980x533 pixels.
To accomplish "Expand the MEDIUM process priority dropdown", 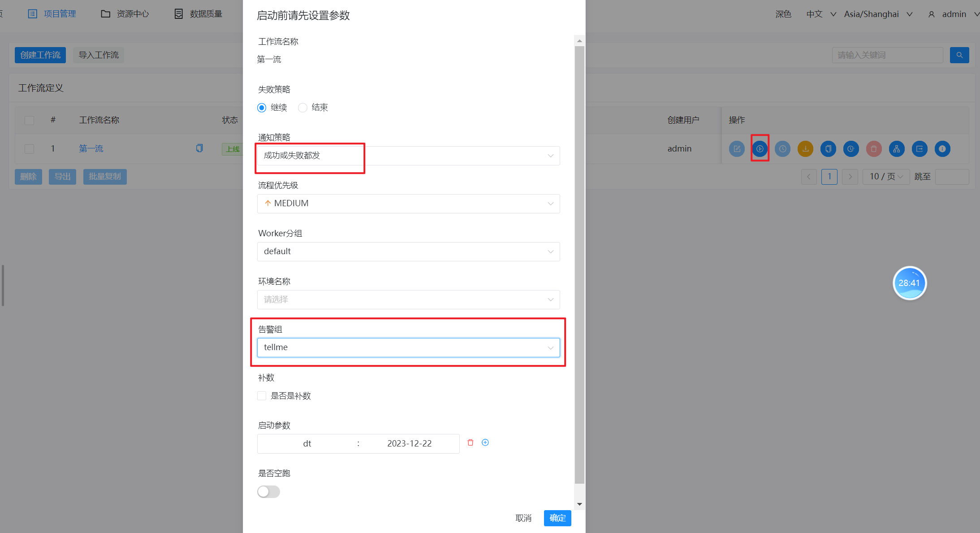I will click(x=408, y=204).
